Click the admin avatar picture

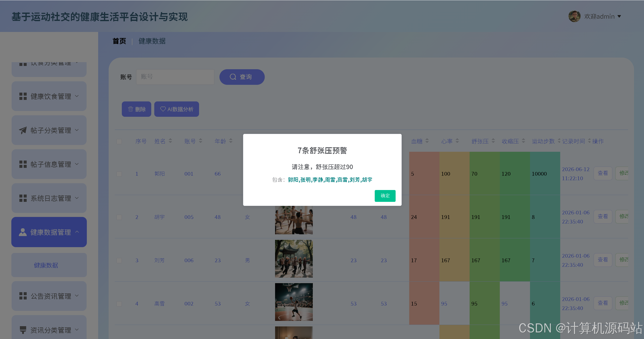(574, 16)
